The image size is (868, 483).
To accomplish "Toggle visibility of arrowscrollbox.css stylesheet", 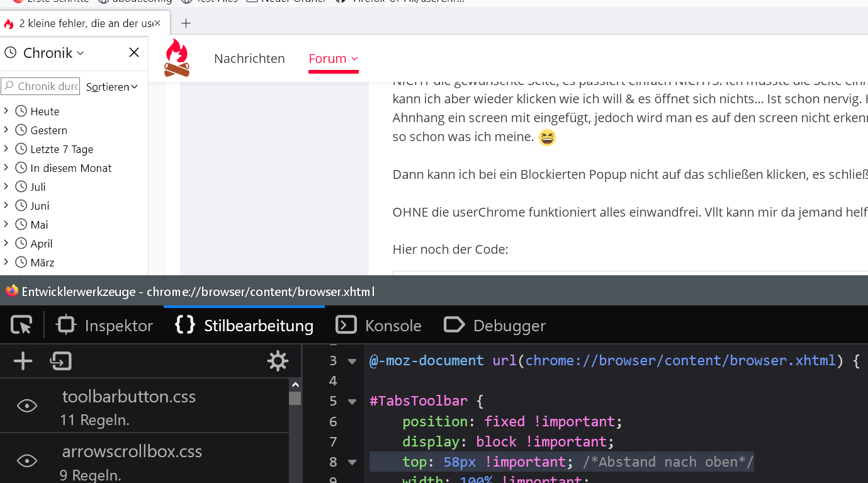I will (x=27, y=461).
